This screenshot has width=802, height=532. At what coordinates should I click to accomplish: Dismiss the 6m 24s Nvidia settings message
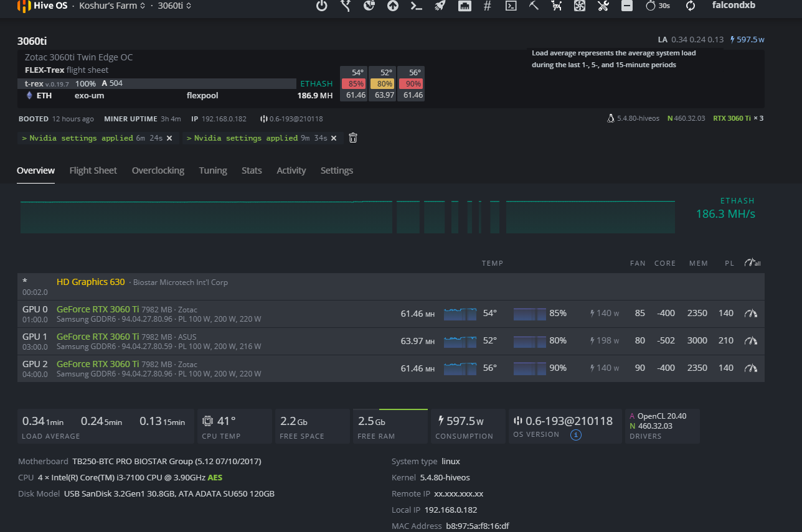[169, 138]
